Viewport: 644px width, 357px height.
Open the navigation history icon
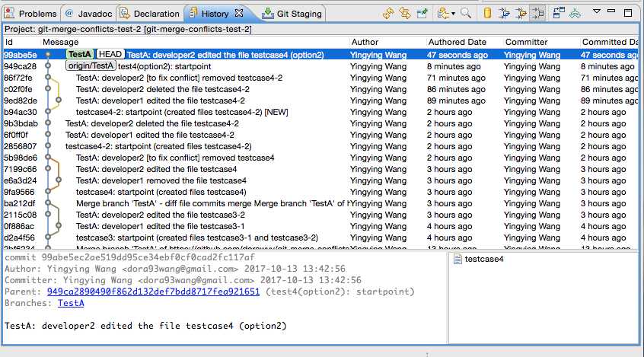(x=443, y=14)
